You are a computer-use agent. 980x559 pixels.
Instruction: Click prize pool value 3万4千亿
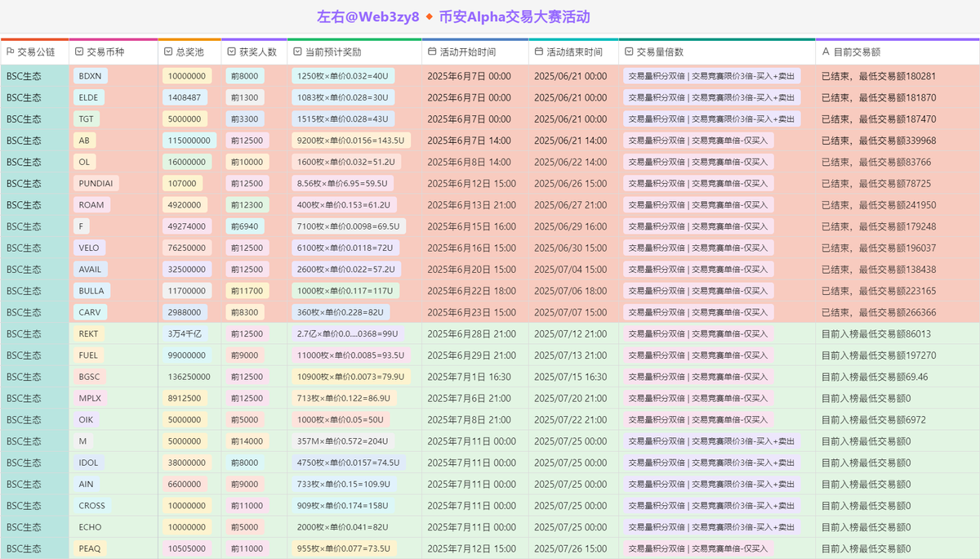coord(185,333)
